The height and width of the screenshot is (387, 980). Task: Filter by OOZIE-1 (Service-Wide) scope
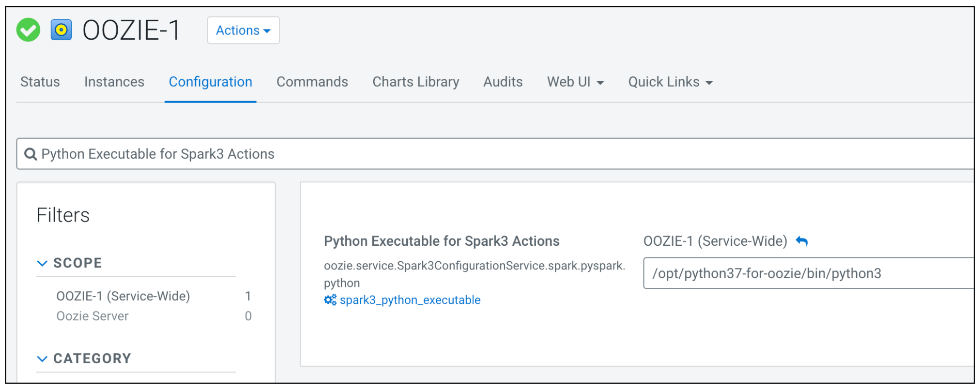123,296
